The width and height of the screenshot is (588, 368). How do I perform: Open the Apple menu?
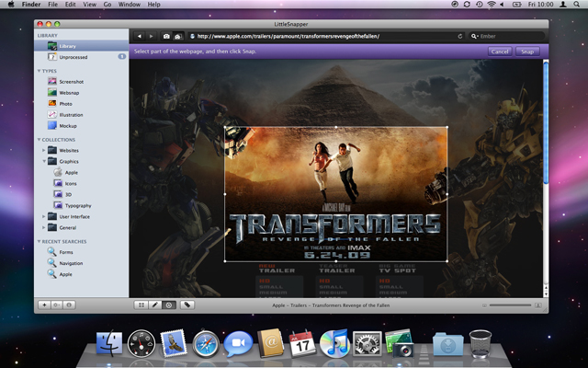pyautogui.click(x=11, y=5)
